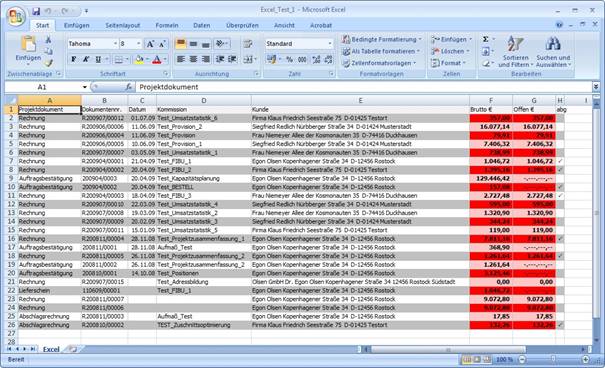The width and height of the screenshot is (605, 368).
Task: Align text to top of cell
Action: pos(180,44)
